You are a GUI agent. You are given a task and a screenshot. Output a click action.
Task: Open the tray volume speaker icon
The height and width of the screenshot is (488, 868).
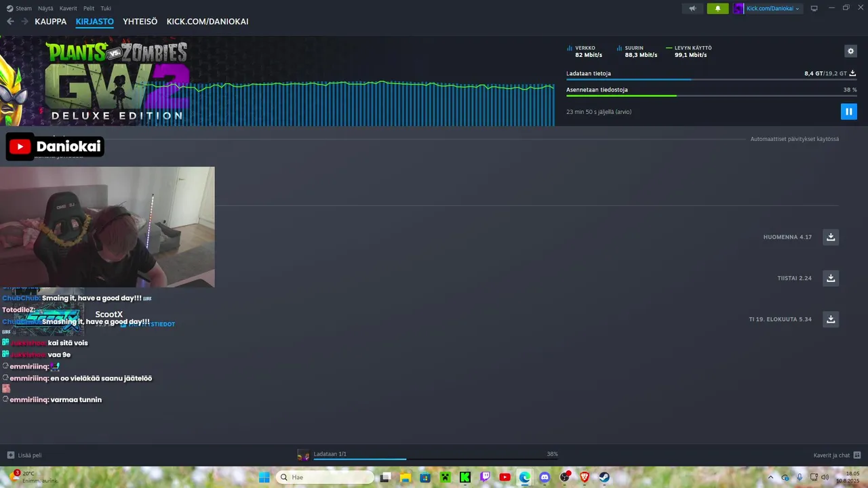(825, 477)
